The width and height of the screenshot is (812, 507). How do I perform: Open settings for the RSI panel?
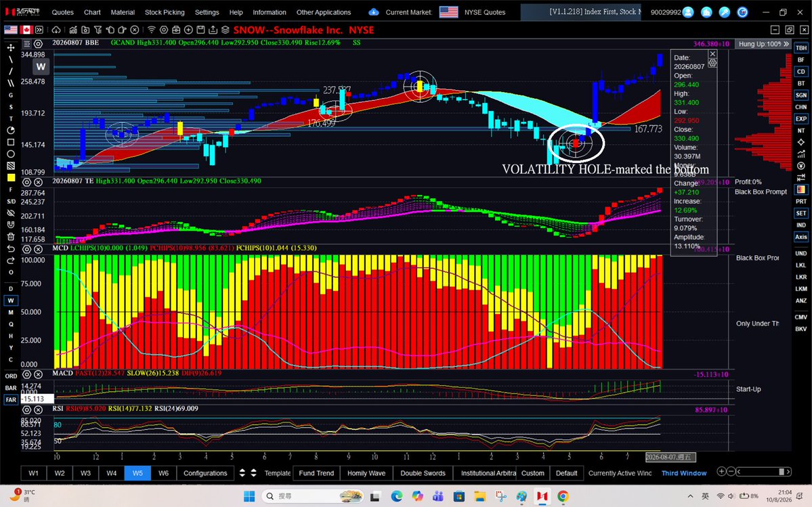point(27,410)
